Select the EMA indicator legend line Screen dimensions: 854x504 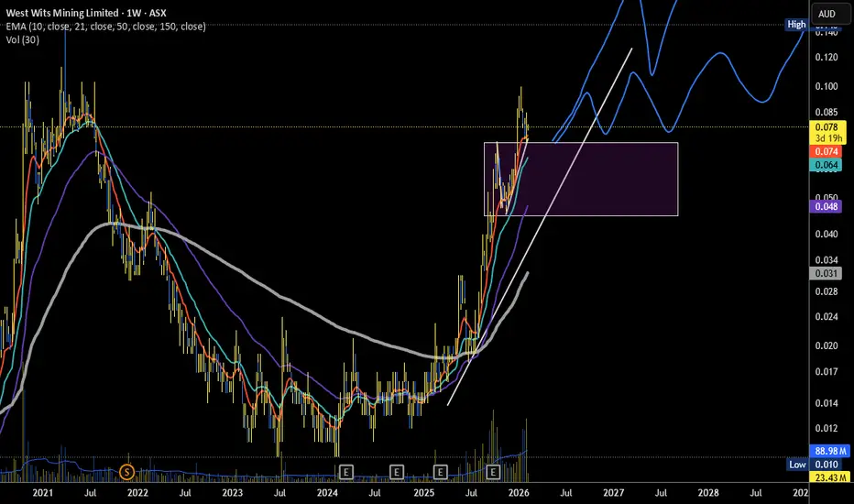point(106,27)
